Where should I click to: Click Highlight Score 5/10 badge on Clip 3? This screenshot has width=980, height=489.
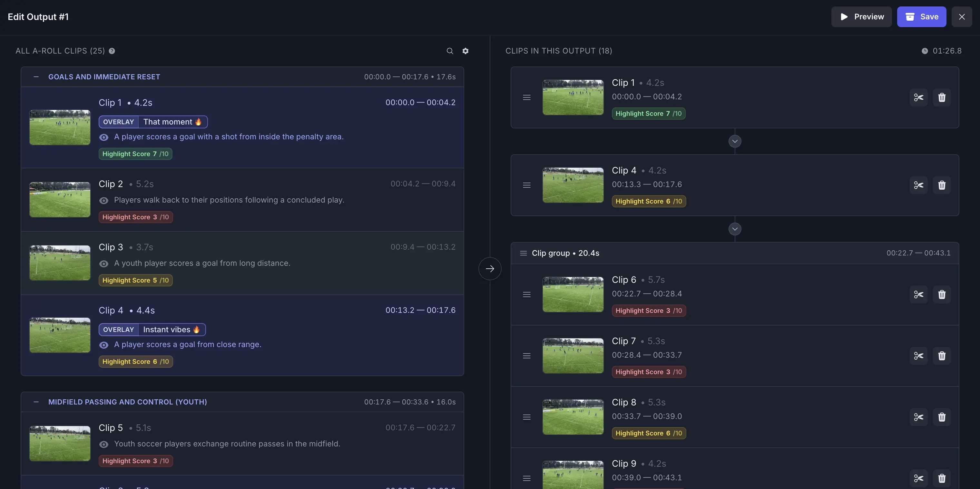point(135,280)
